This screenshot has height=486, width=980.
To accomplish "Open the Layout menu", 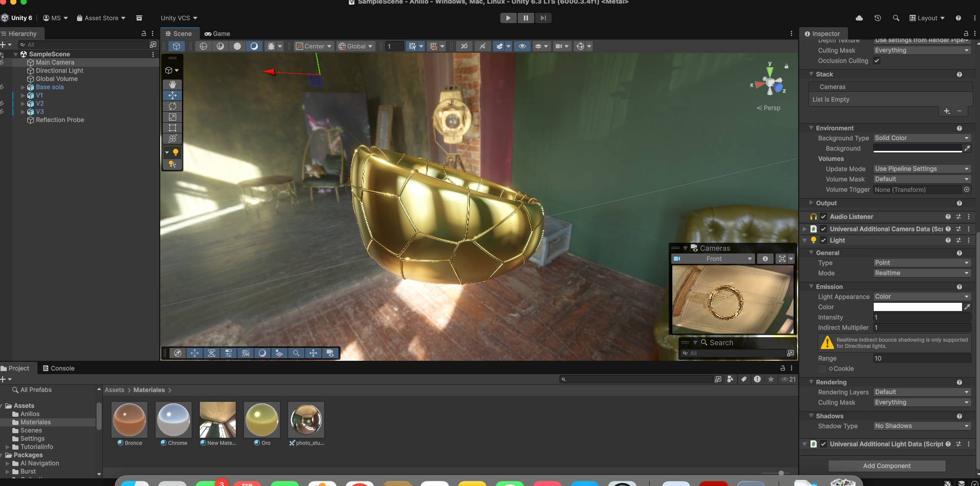I will point(927,18).
